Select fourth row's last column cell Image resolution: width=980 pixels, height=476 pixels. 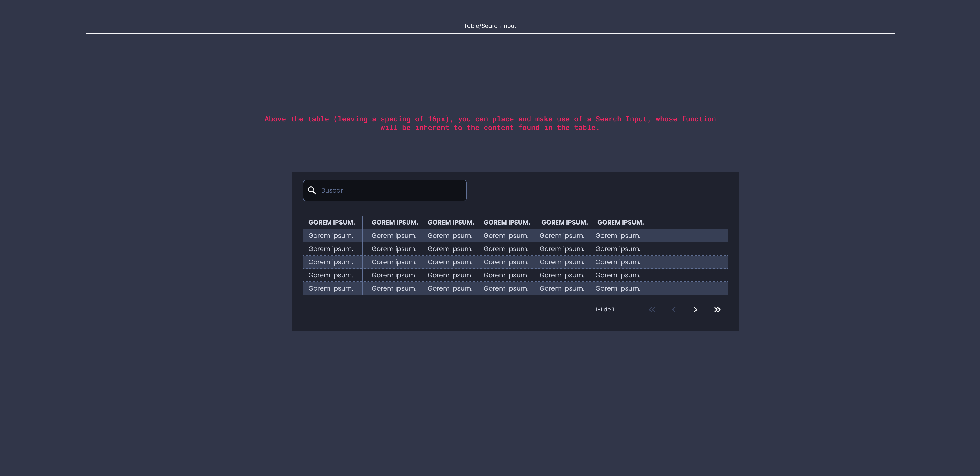[617, 275]
